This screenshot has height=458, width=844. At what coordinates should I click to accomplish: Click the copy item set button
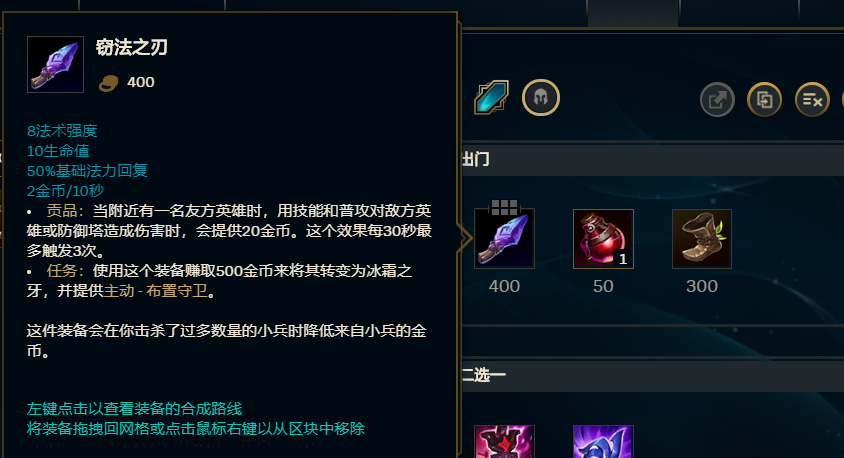pyautogui.click(x=764, y=100)
